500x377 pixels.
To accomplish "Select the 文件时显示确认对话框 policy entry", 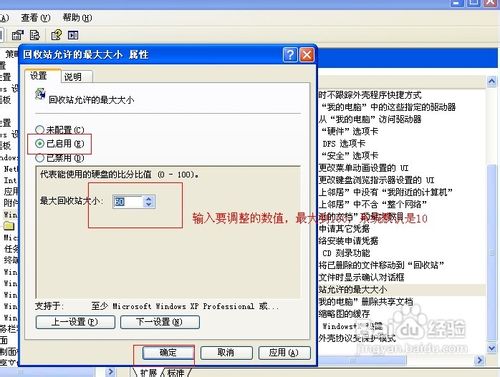I will [x=361, y=277].
